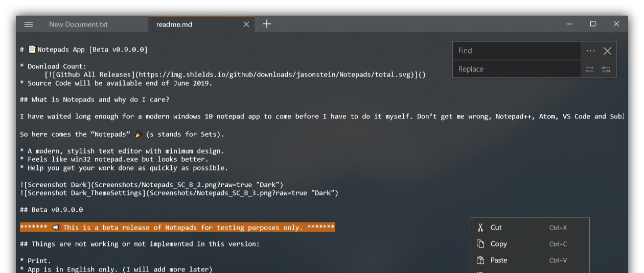Image resolution: width=644 pixels, height=273 pixels.
Task: Minimize the Notepads window
Action: pos(569,24)
